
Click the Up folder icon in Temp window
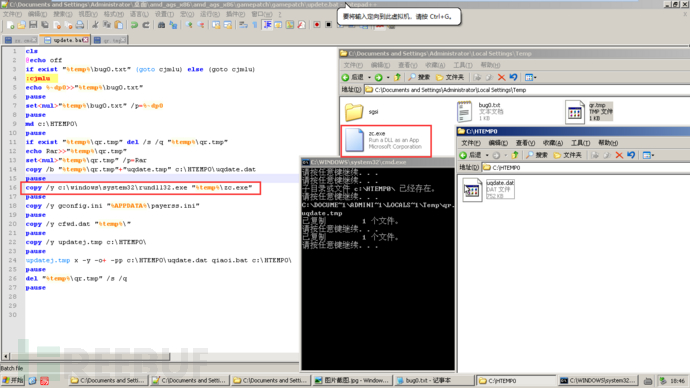tap(397, 77)
